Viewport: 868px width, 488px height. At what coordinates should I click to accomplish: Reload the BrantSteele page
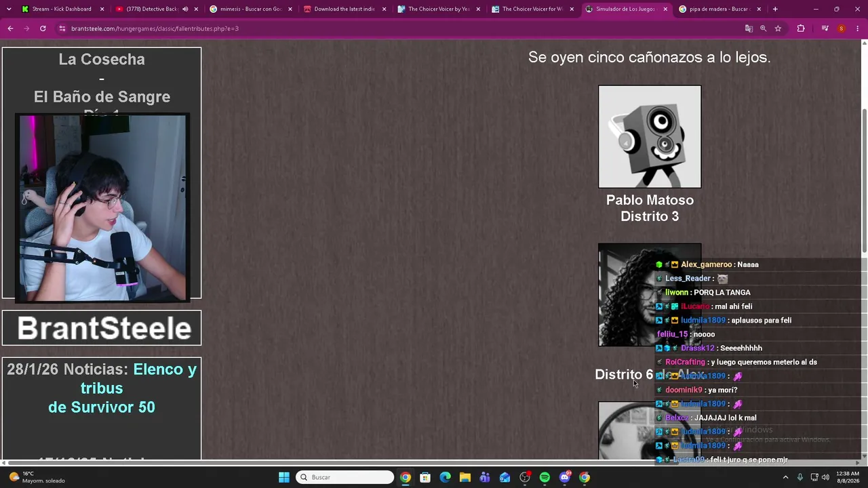[43, 28]
